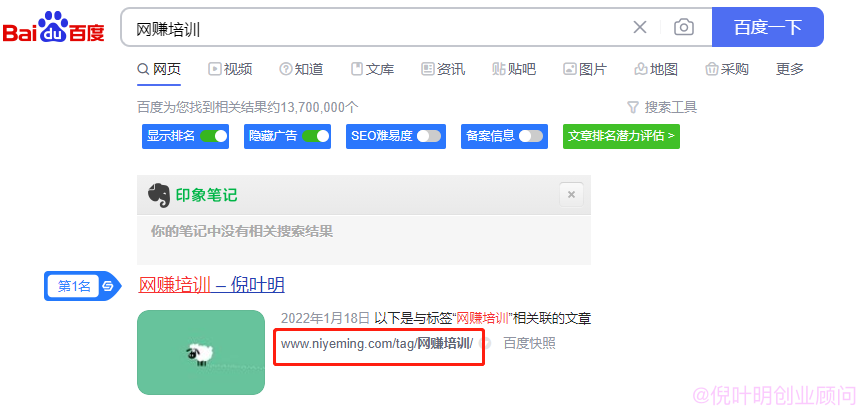This screenshot has height=411, width=865.
Task: Open the www.niyeming.com/tag/网赚培训/ URL
Action: [377, 344]
